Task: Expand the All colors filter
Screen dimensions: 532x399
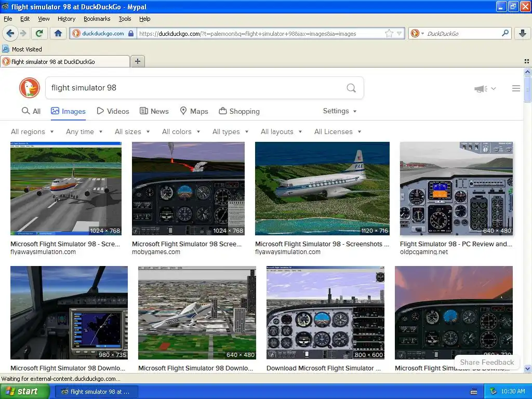Action: tap(181, 131)
